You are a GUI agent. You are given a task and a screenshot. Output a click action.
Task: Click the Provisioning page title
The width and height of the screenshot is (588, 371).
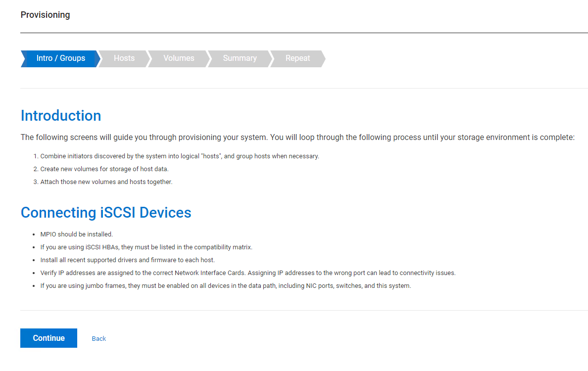pos(45,15)
